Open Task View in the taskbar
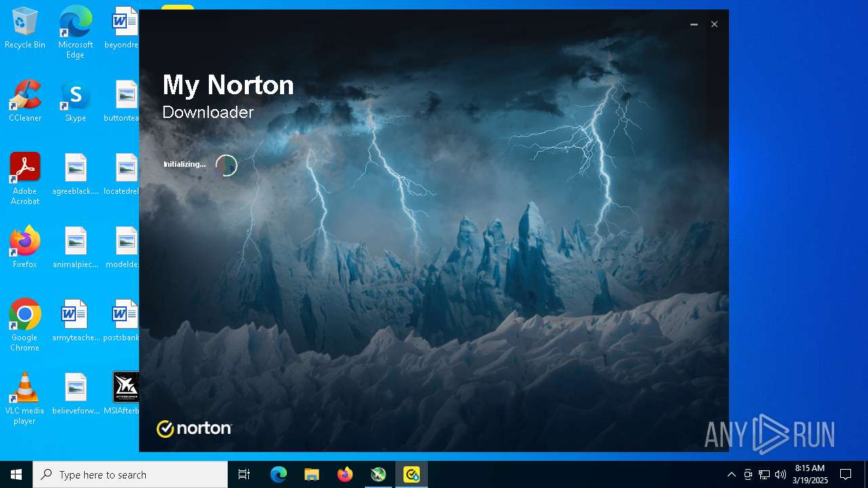 tap(244, 474)
